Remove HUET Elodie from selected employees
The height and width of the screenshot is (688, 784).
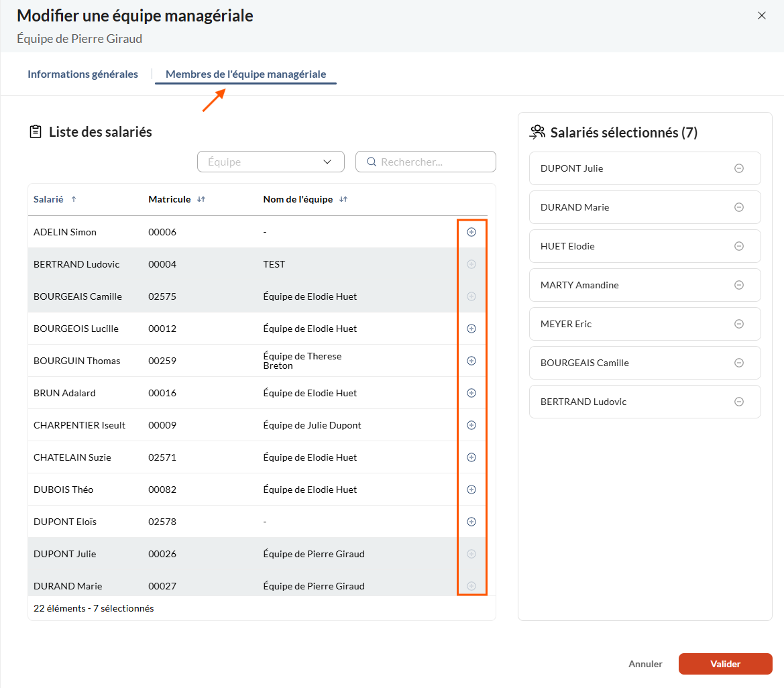(x=738, y=246)
